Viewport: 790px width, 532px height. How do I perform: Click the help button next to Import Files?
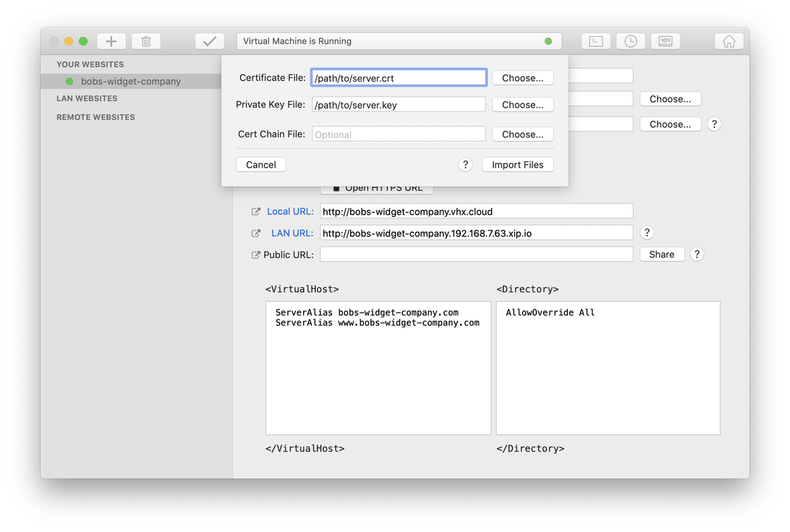pos(466,165)
